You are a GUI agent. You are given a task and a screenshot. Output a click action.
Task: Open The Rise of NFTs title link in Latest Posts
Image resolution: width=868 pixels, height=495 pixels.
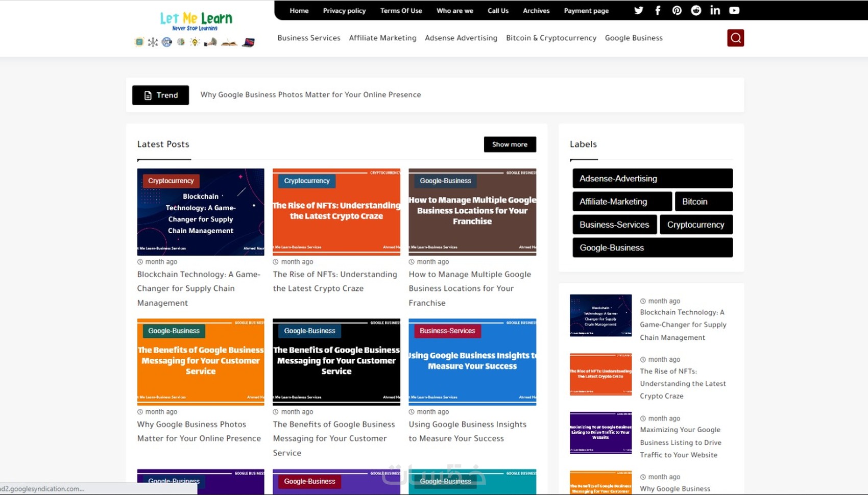click(335, 281)
